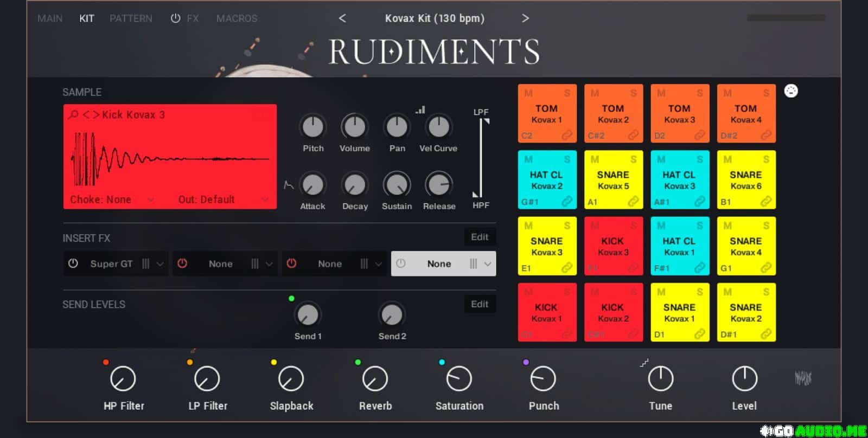Screen dimensions: 868x438
Task: Click Edit button in Insert FX section
Action: click(480, 237)
